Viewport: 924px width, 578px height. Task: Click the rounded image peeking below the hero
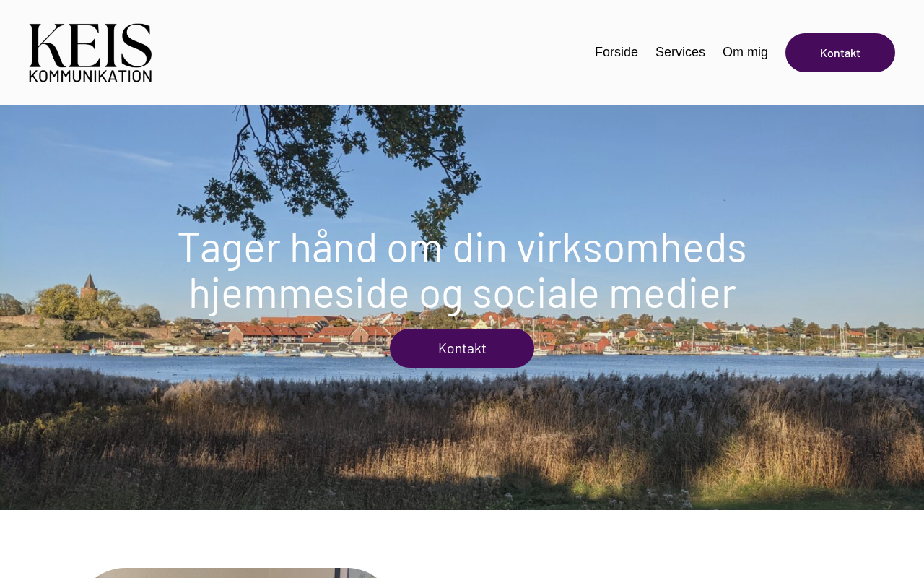click(233, 573)
